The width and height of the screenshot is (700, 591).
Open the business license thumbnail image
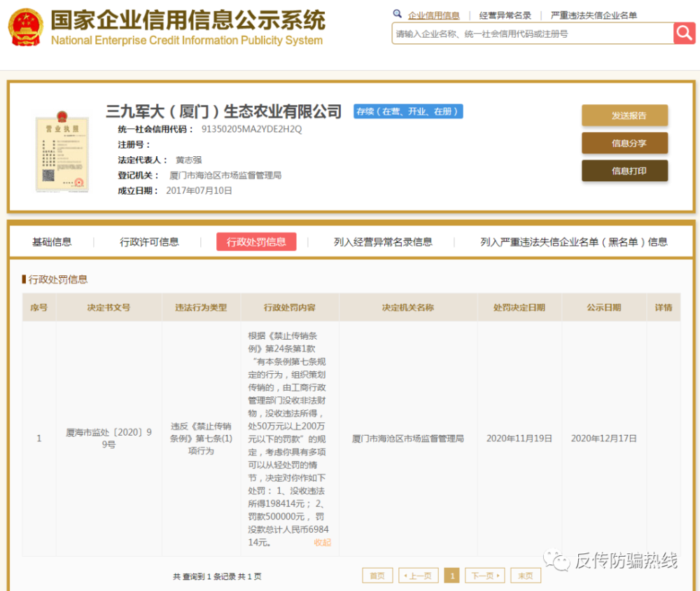pos(62,152)
